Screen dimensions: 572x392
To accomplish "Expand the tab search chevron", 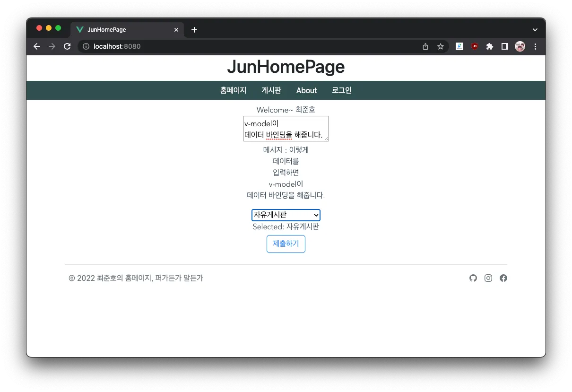I will [535, 30].
